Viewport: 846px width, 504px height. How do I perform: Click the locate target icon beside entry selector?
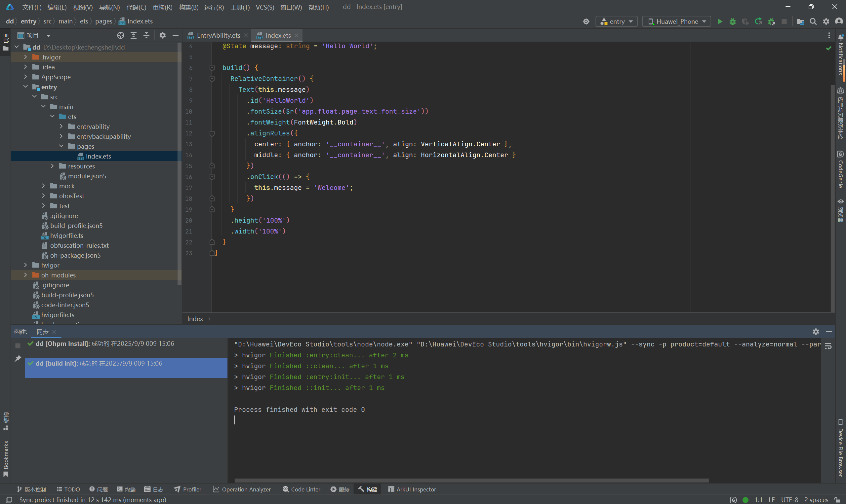(586, 21)
